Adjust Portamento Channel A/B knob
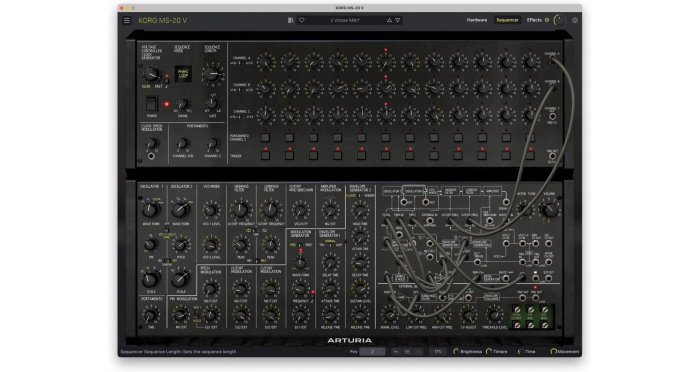This screenshot has height=372, width=700. point(182,143)
